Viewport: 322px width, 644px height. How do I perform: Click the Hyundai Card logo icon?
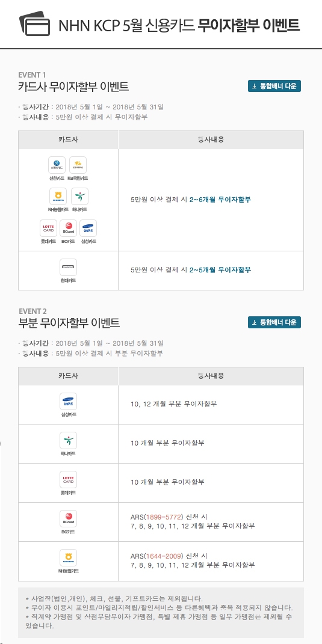tap(68, 267)
